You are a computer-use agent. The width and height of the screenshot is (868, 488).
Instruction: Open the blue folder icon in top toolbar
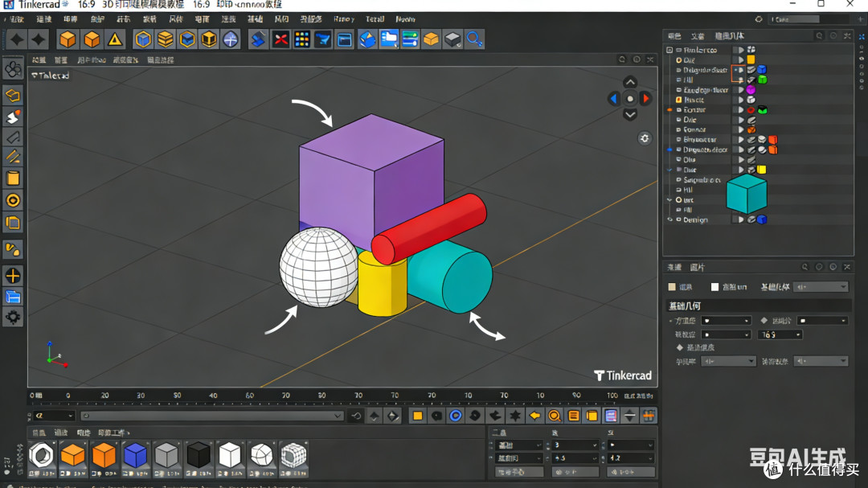point(389,40)
